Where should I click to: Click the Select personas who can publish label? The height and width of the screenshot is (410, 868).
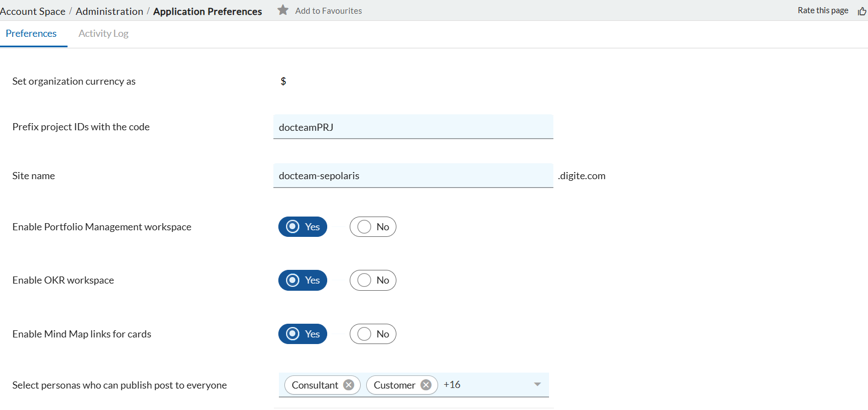(x=119, y=385)
